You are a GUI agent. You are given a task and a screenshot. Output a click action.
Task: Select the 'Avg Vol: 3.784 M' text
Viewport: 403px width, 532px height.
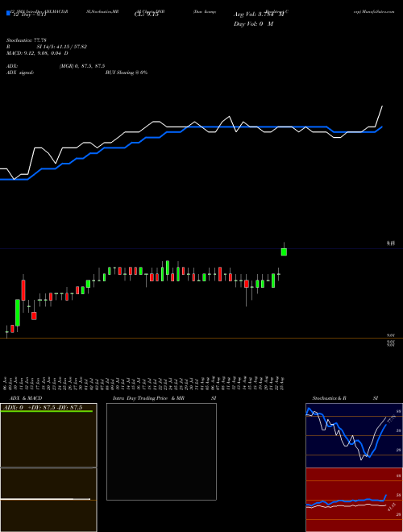[x=259, y=15]
